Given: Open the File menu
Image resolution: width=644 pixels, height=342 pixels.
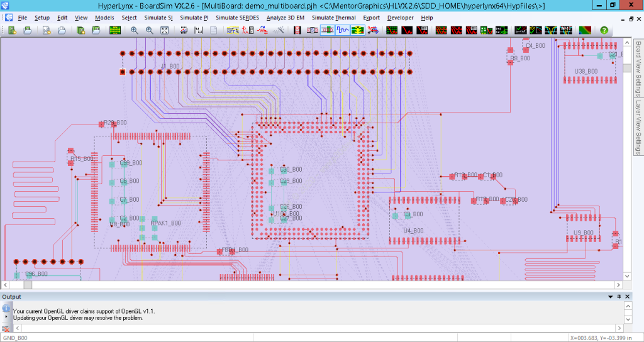Looking at the screenshot, I should coord(22,18).
